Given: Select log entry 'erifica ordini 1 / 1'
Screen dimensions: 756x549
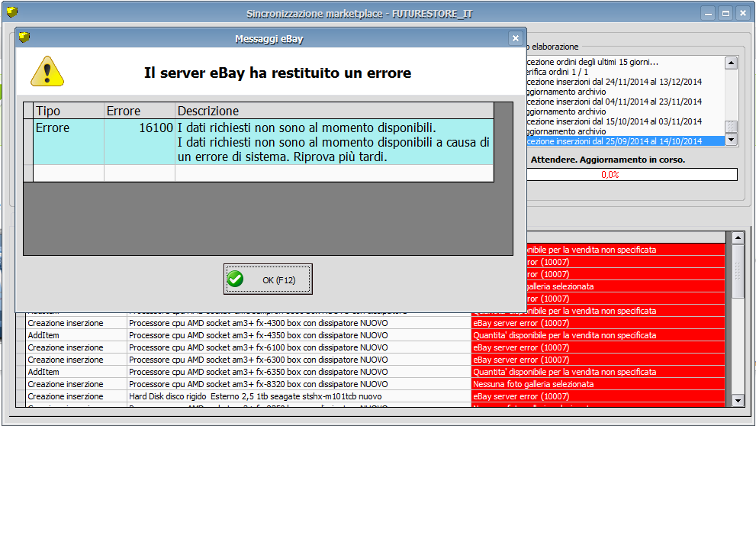Looking at the screenshot, I should coord(626,72).
